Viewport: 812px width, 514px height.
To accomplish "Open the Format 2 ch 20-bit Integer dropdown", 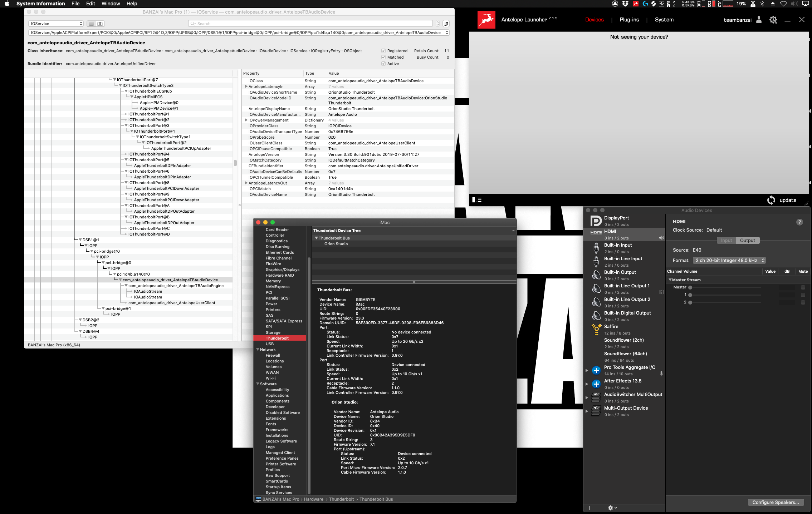I will [x=729, y=260].
